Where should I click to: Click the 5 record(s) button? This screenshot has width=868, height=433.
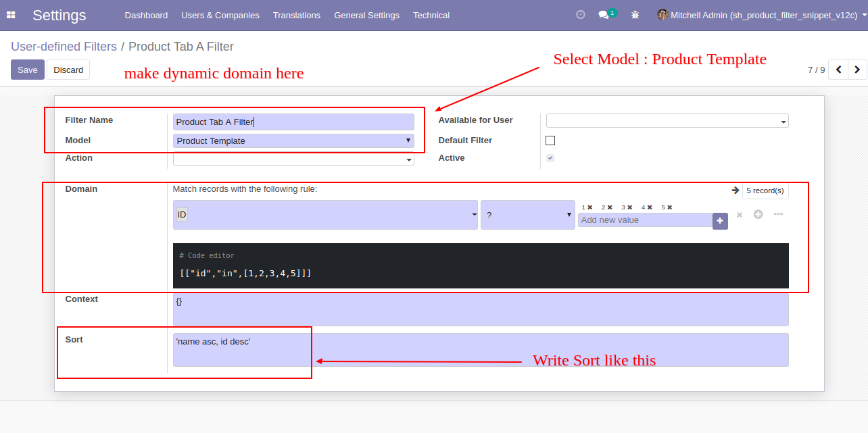coord(765,190)
